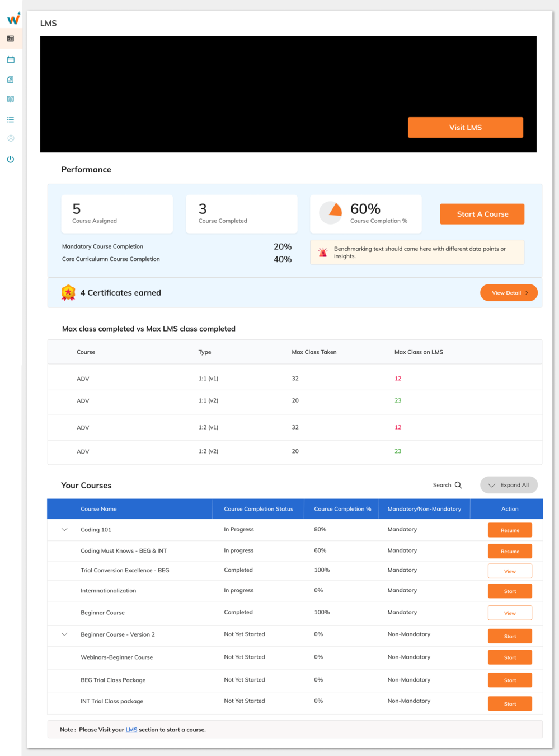The width and height of the screenshot is (559, 756).
Task: Start the Webinars-Beginner Course
Action: (510, 657)
